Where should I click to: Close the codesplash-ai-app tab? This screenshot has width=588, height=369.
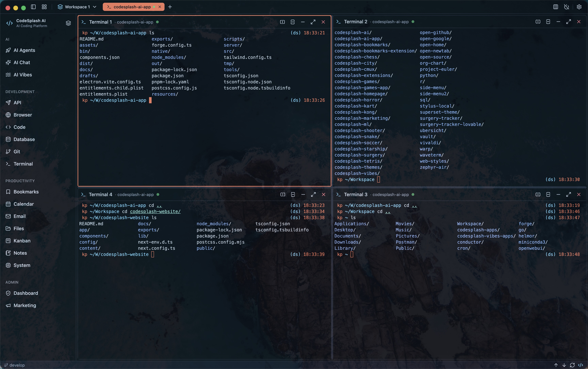(x=160, y=7)
